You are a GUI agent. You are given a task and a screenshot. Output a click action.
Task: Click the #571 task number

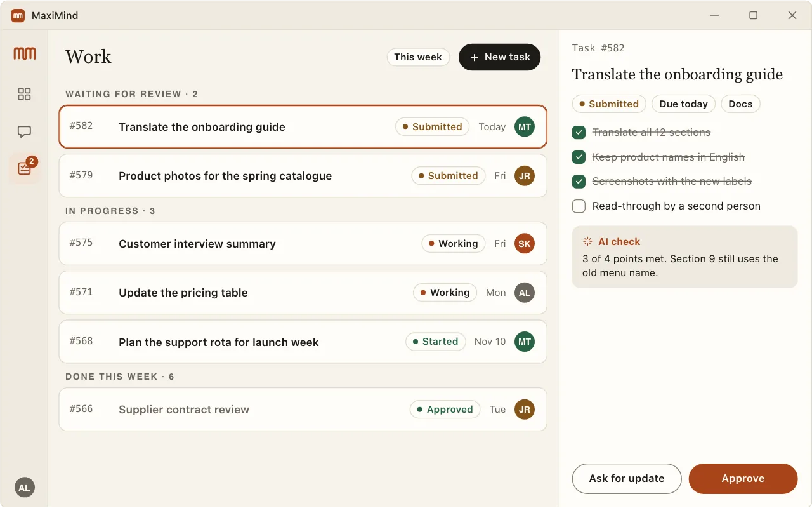click(81, 292)
